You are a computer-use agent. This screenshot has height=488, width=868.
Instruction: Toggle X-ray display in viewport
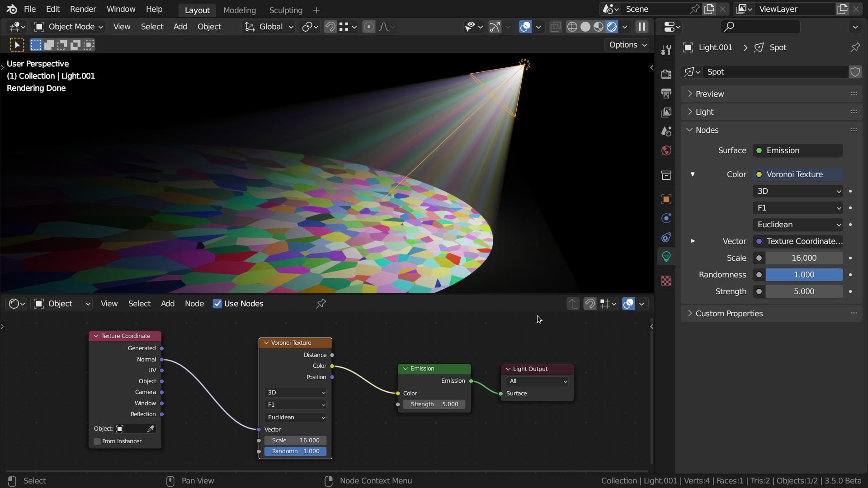click(x=555, y=27)
